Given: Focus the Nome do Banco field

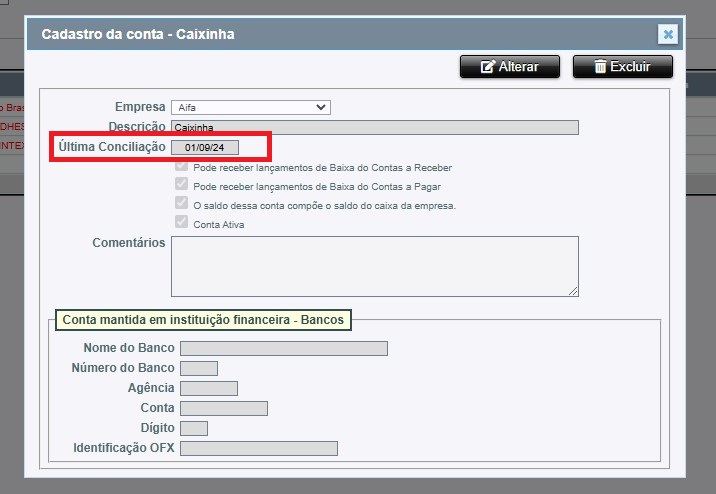Looking at the screenshot, I should click(x=283, y=348).
